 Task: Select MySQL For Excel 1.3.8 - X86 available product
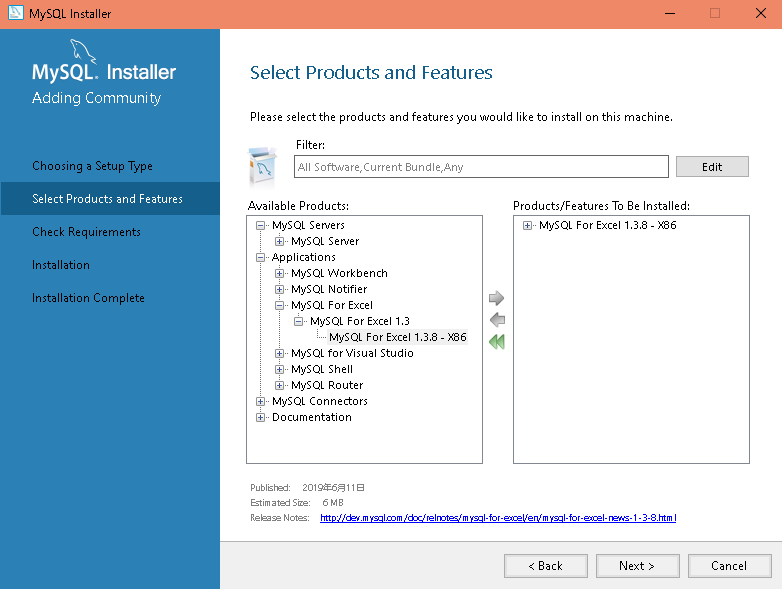click(x=397, y=337)
